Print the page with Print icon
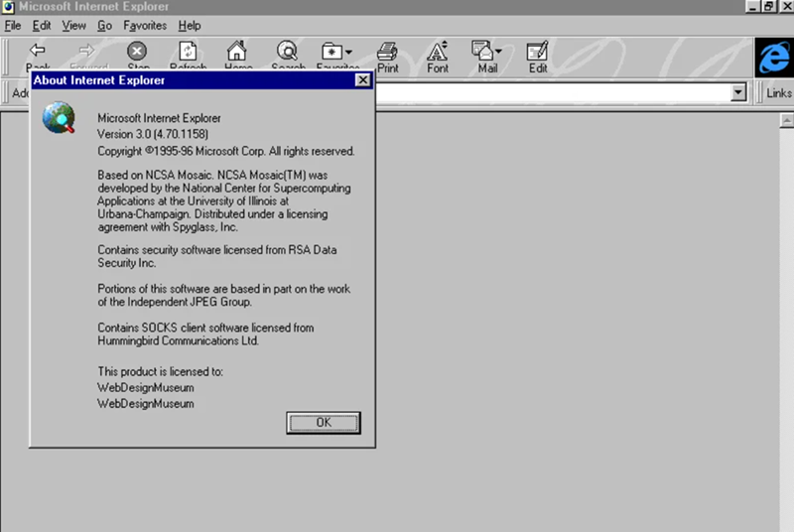794x532 pixels. (387, 52)
